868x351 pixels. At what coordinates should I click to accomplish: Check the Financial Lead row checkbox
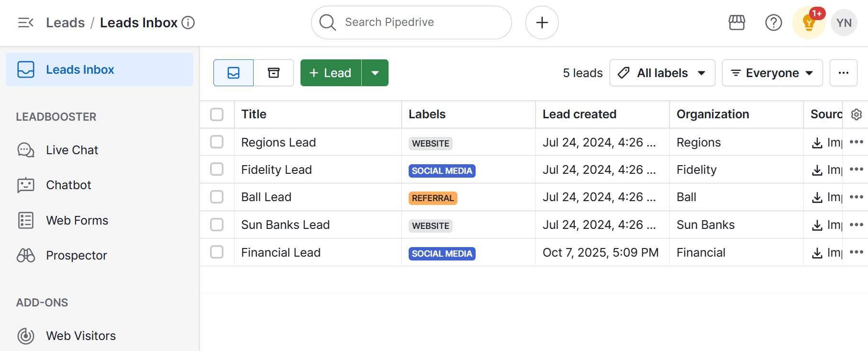pos(217,252)
